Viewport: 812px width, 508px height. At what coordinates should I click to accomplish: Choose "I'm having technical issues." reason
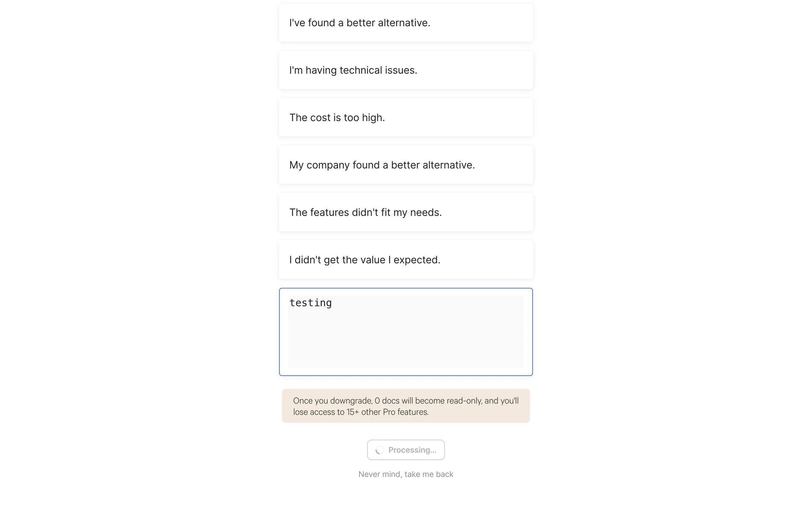tap(406, 70)
